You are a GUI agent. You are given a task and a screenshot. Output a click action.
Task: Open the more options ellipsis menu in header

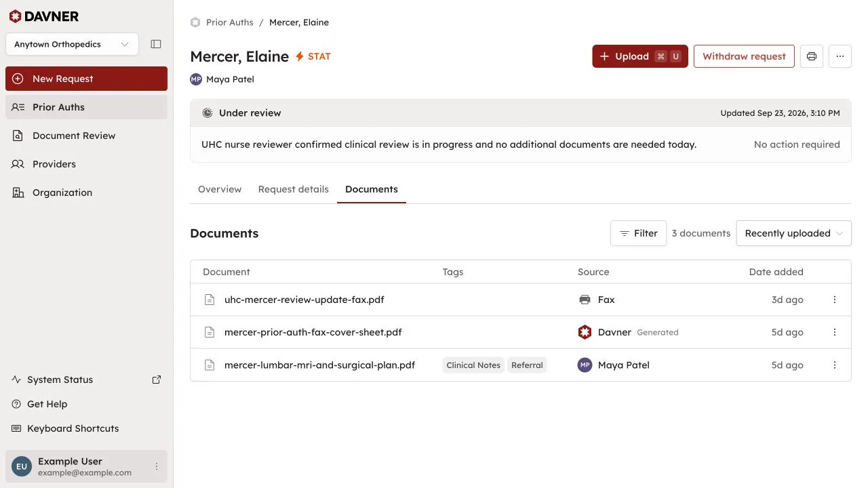click(x=840, y=56)
